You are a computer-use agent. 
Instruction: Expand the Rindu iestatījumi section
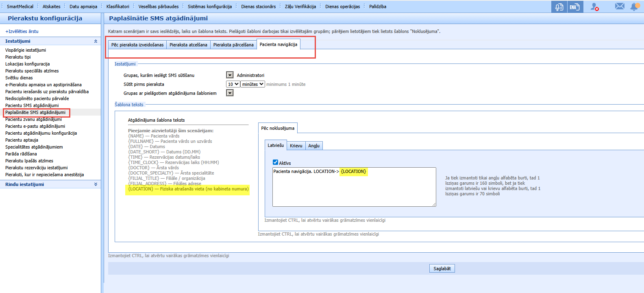pos(96,184)
